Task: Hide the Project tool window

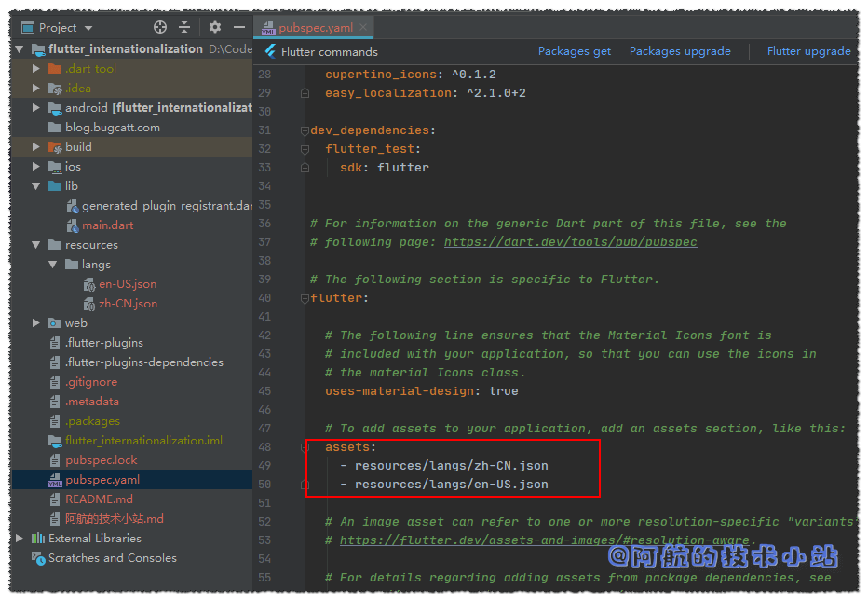Action: pyautogui.click(x=239, y=28)
